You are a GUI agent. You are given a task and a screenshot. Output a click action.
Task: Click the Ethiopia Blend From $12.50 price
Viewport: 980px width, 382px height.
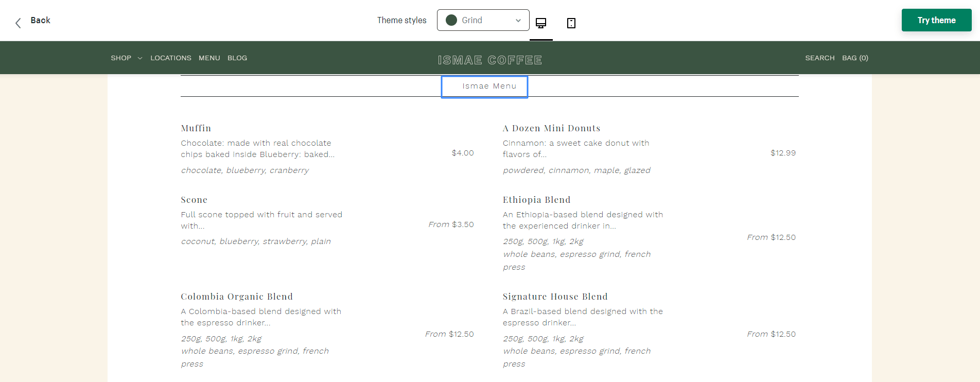point(771,237)
